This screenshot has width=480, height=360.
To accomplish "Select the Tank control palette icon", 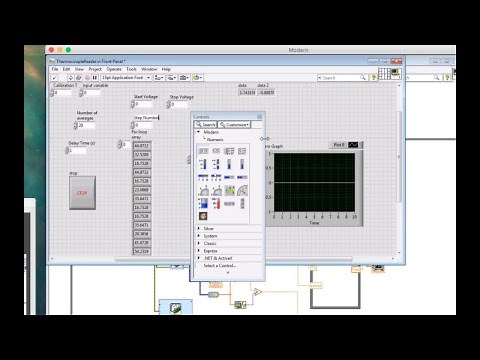I will [203, 203].
